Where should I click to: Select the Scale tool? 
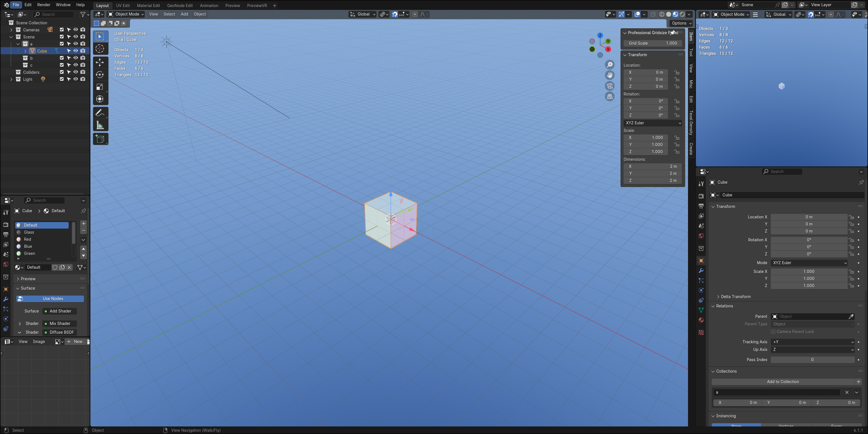click(100, 87)
